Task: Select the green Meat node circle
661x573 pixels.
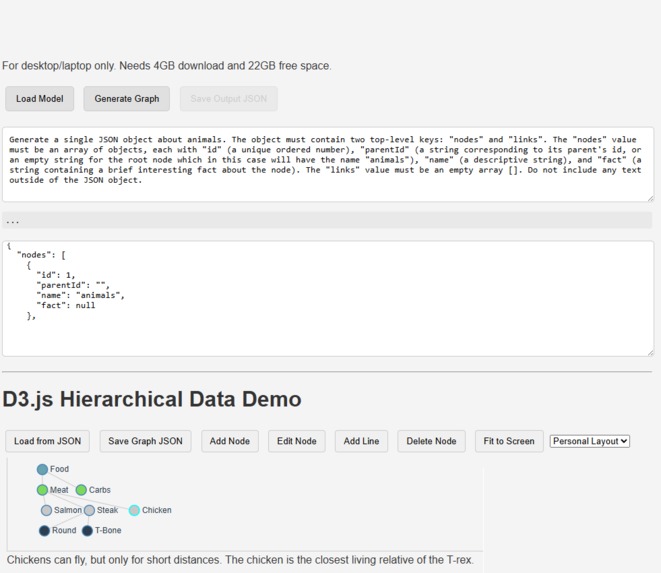Action: point(42,490)
